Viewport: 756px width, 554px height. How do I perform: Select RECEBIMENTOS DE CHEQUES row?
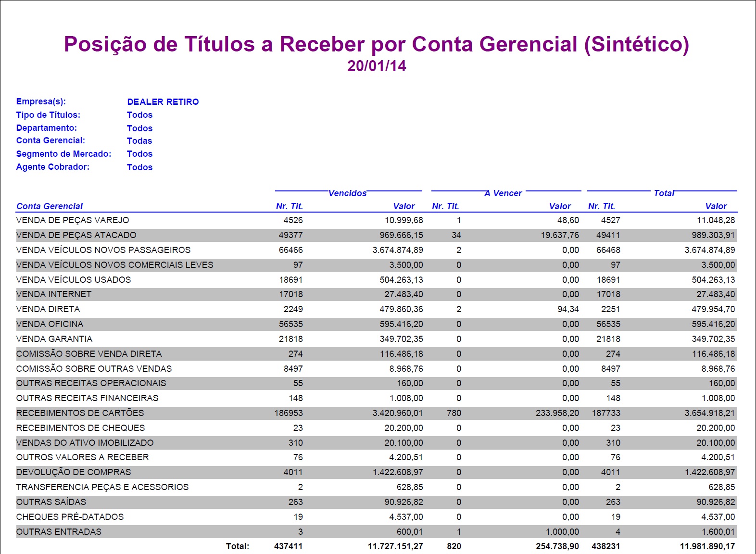377,428
